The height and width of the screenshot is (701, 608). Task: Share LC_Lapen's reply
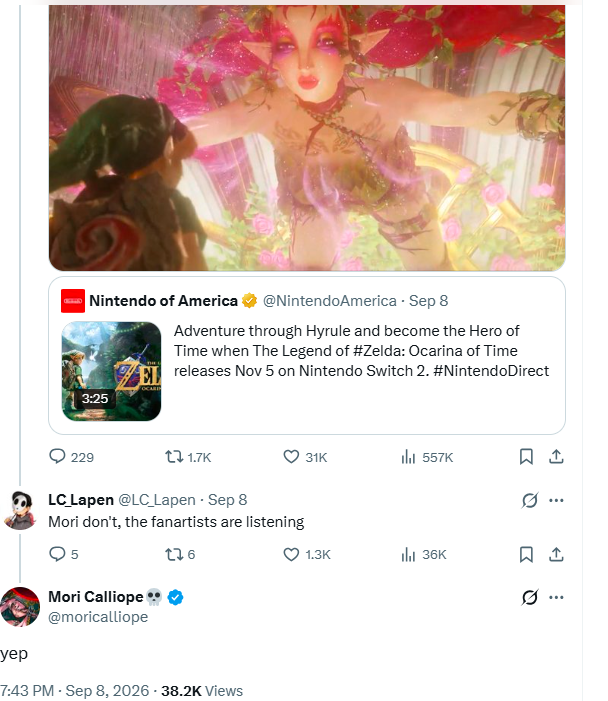556,554
